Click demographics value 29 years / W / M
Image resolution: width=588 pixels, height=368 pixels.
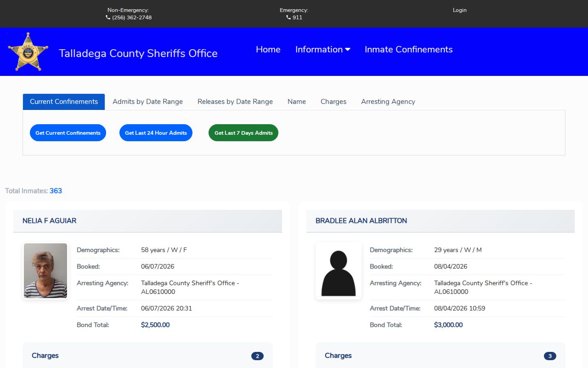click(458, 250)
